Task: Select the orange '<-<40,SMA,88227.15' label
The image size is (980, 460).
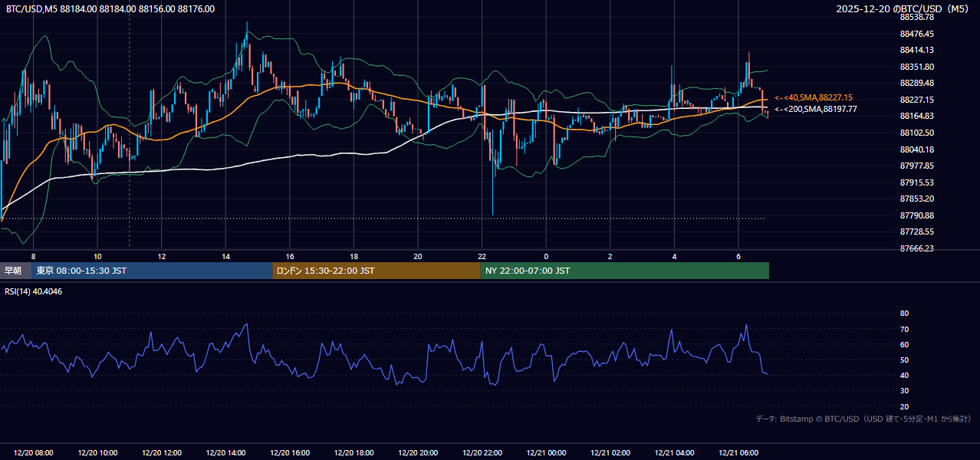Action: pos(814,97)
